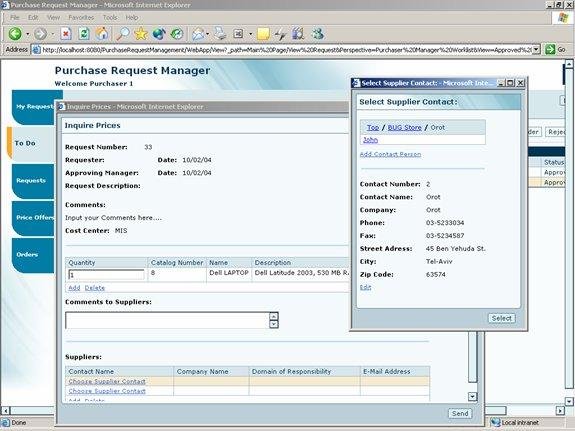Click Add Contact Person link
The height and width of the screenshot is (431, 575).
point(390,154)
